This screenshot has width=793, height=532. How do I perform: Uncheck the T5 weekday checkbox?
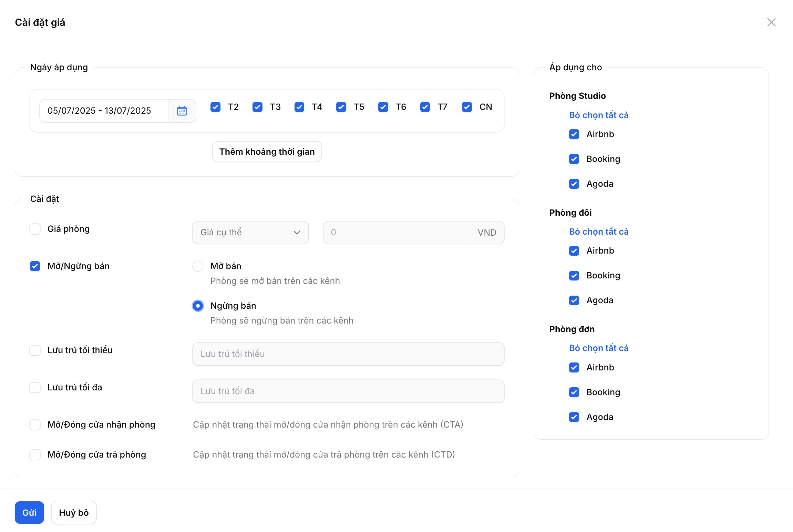(341, 107)
